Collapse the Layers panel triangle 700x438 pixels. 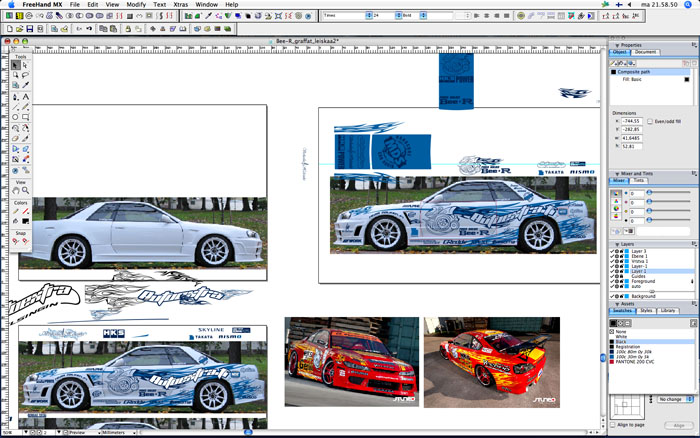tap(617, 244)
